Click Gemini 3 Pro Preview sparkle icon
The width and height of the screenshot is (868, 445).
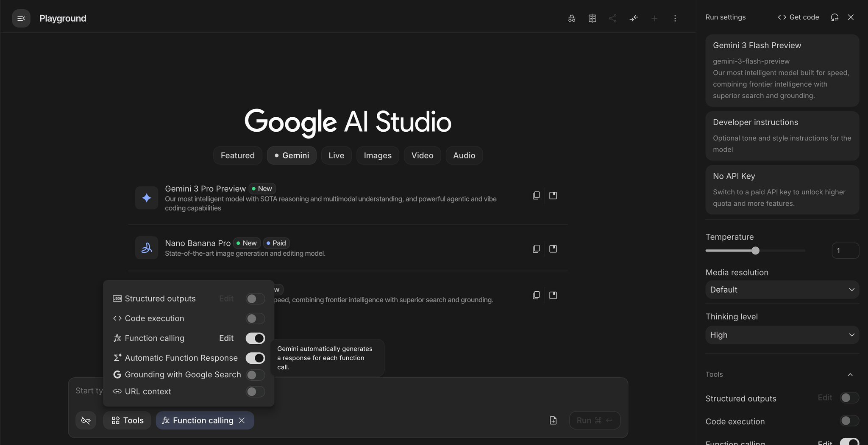(x=147, y=198)
